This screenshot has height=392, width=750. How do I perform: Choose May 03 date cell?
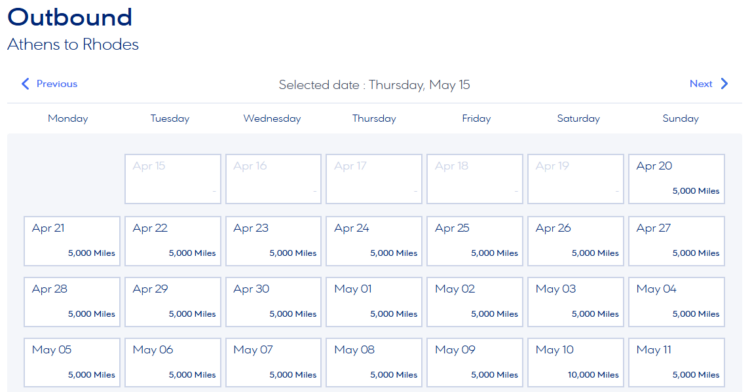pyautogui.click(x=575, y=302)
